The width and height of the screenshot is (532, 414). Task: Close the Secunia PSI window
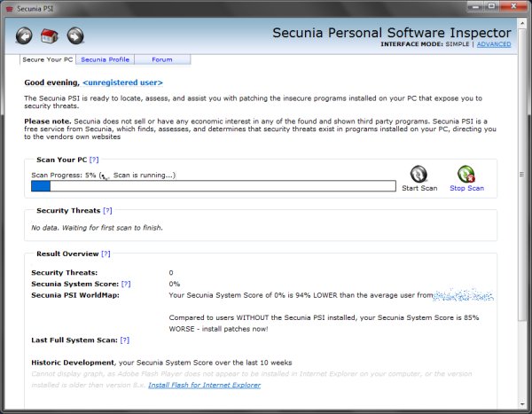coord(513,6)
